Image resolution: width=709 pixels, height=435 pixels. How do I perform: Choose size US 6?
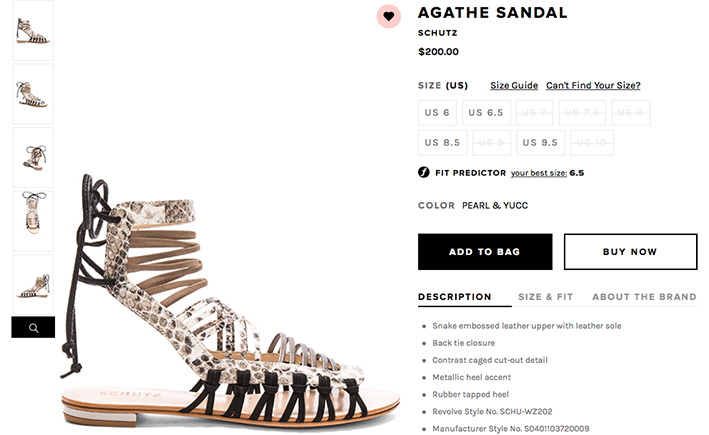pos(437,113)
